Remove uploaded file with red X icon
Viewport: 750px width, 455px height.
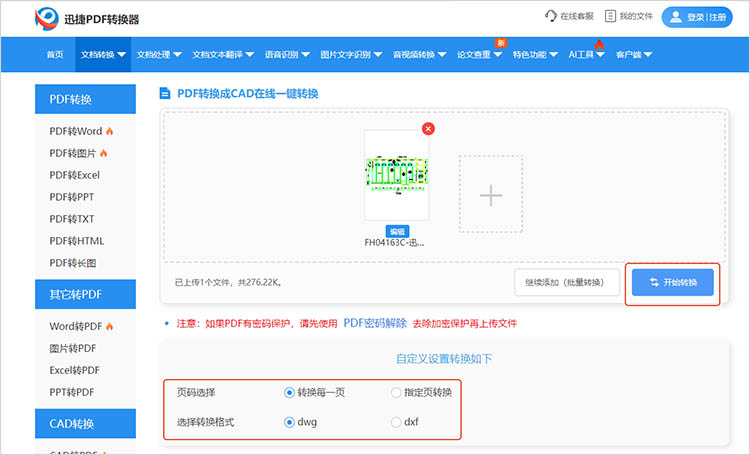(x=428, y=129)
